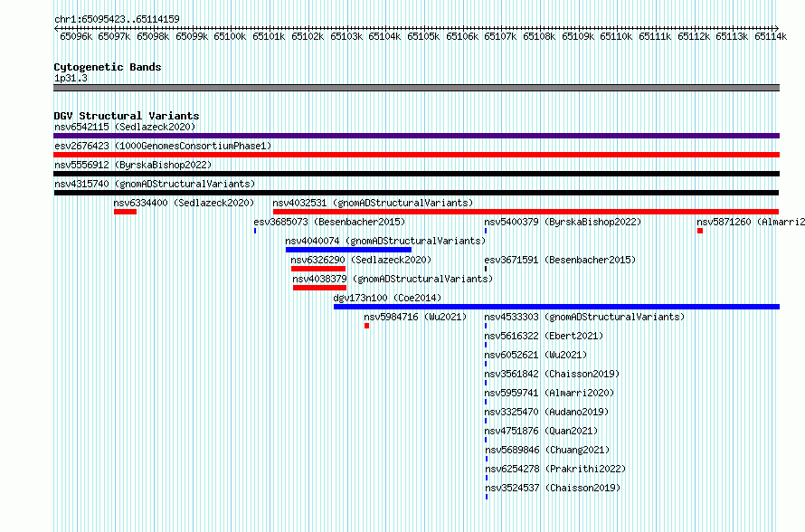Viewport: 805px width, 532px height.
Task: Click the 65104k ruler tick label
Action: [x=384, y=36]
